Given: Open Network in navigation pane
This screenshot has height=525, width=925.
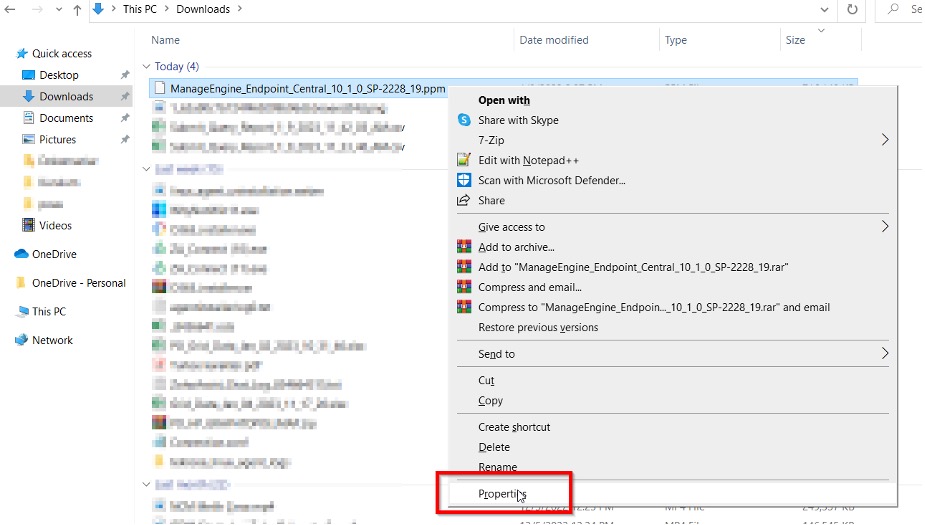Looking at the screenshot, I should pos(52,340).
